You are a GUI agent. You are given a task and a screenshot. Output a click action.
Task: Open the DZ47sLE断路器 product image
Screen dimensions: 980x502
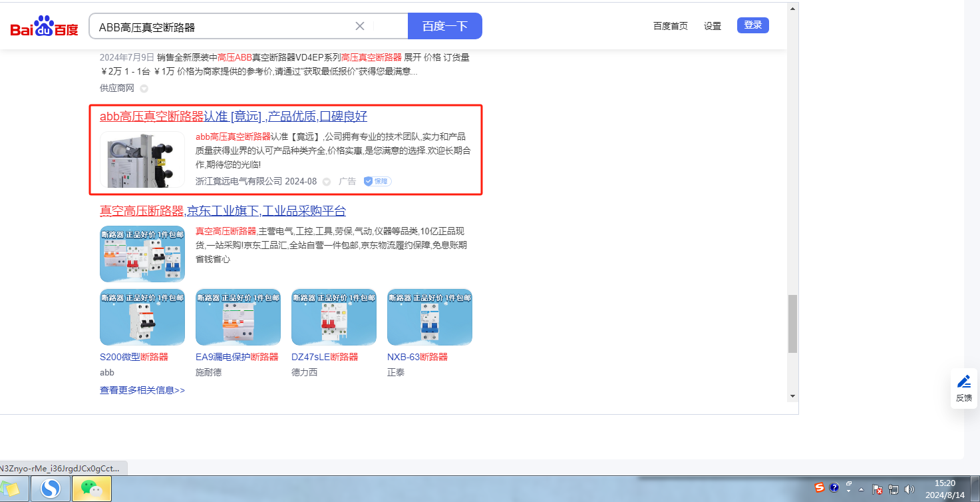(334, 317)
